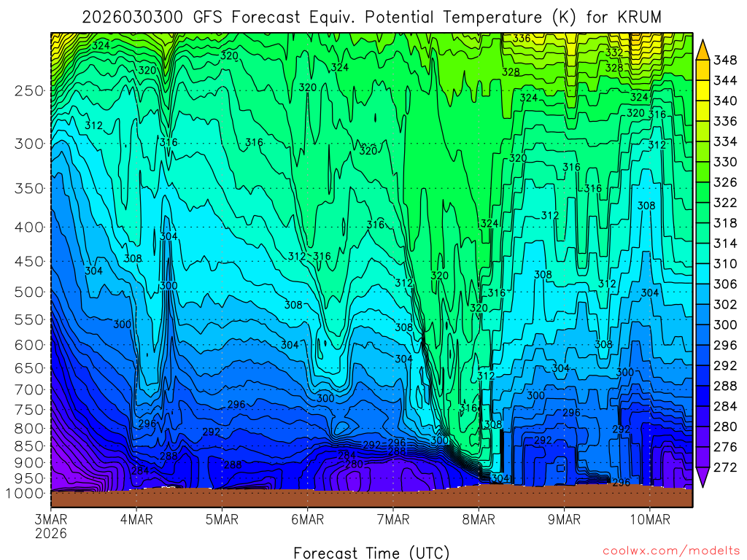Click the 250 pressure-level axis label
This screenshot has height=560, width=747.
29,90
